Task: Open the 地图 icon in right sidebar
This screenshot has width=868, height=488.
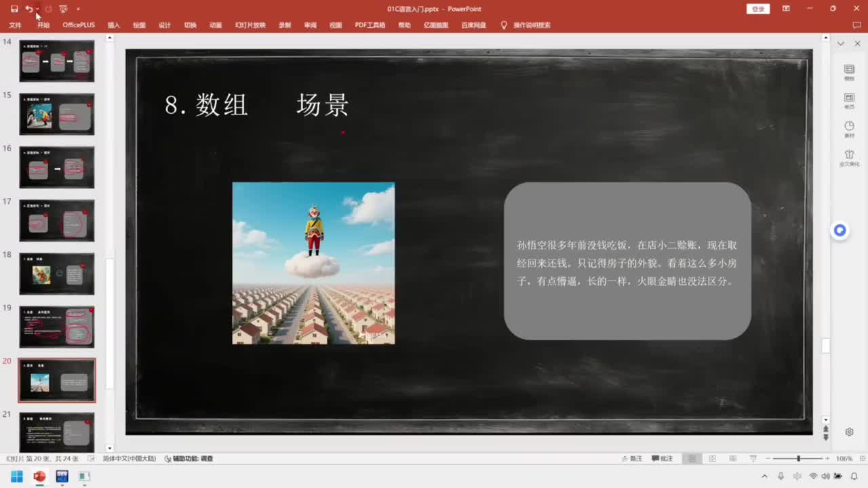Action: pos(849,101)
